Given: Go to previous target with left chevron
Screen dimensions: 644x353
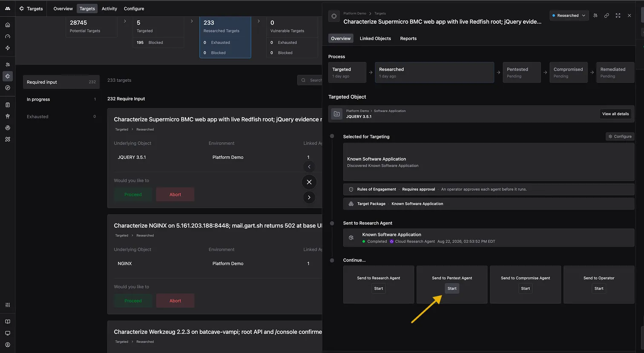Looking at the screenshot, I should tap(309, 166).
